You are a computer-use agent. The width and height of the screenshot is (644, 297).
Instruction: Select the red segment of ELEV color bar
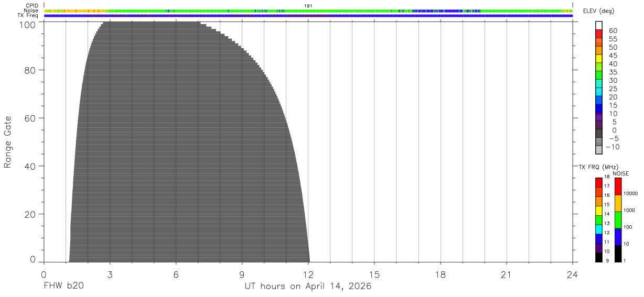(599, 34)
